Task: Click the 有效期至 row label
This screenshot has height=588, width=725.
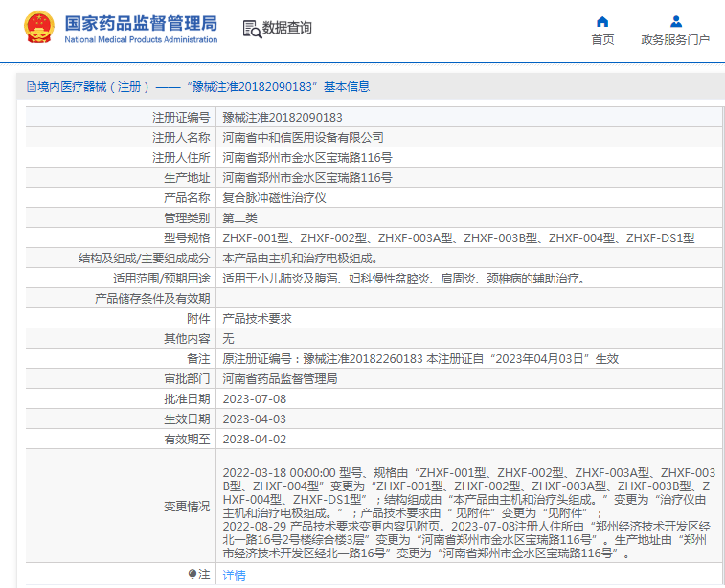Action: (x=187, y=440)
